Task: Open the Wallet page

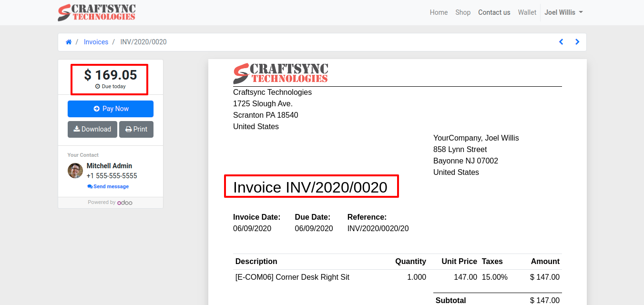Action: click(527, 12)
